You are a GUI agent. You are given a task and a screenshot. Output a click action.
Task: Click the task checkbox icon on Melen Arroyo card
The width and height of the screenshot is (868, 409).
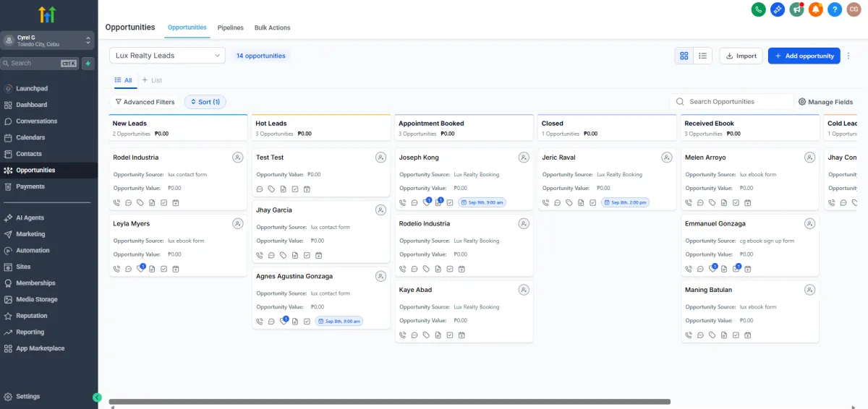[x=736, y=202]
